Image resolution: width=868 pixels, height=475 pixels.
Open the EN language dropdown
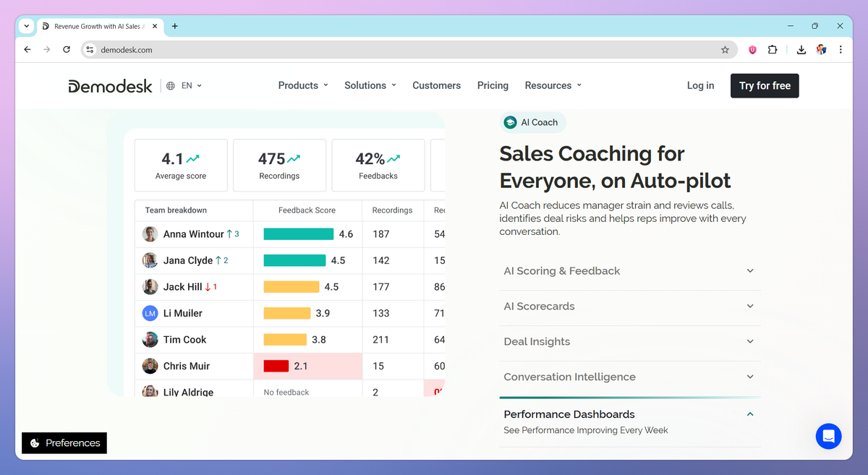click(x=189, y=85)
